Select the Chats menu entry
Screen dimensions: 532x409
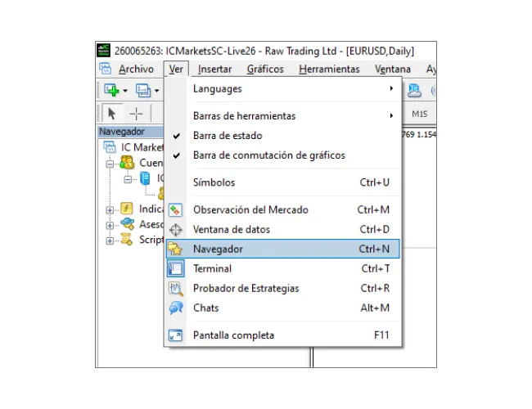click(282, 308)
